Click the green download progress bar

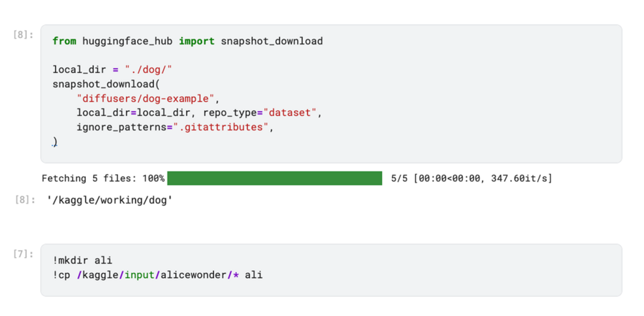point(274,178)
